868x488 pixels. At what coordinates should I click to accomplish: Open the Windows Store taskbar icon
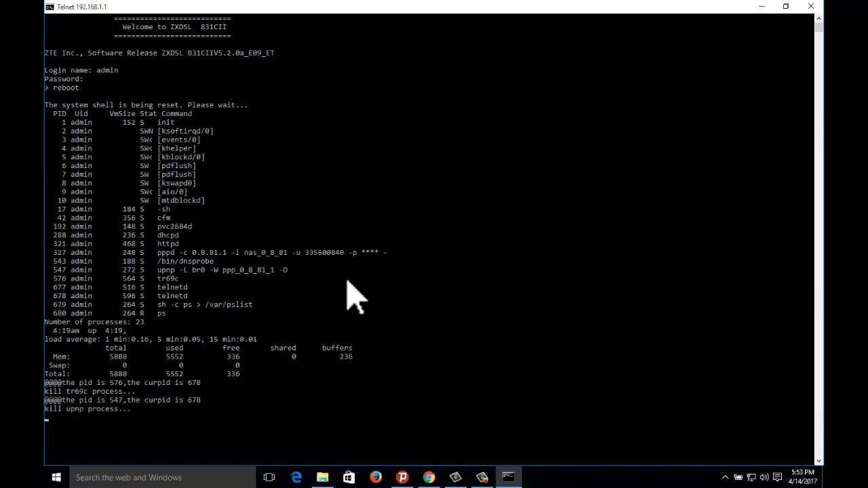(349, 477)
